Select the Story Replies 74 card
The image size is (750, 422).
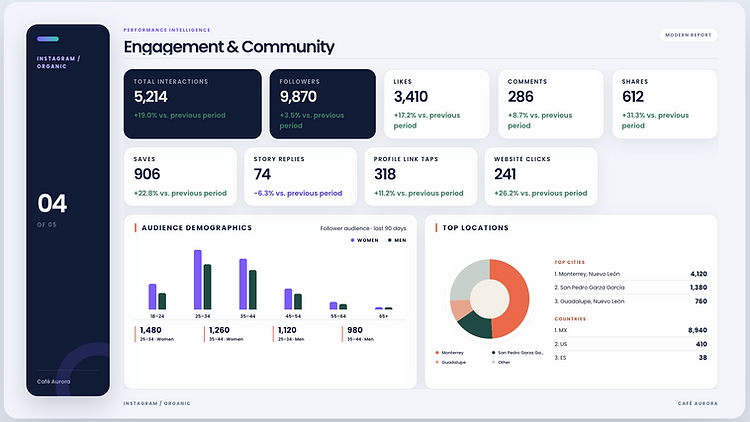pyautogui.click(x=300, y=177)
